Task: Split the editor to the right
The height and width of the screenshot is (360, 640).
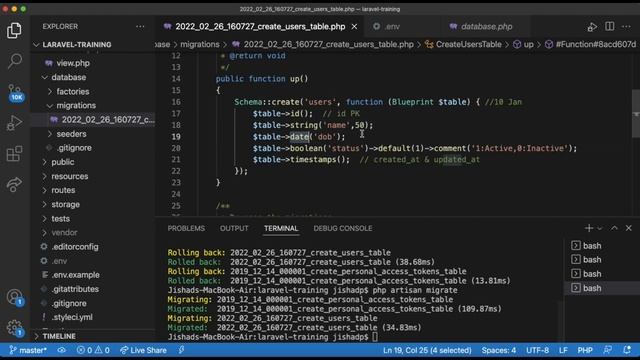Action: (609, 26)
